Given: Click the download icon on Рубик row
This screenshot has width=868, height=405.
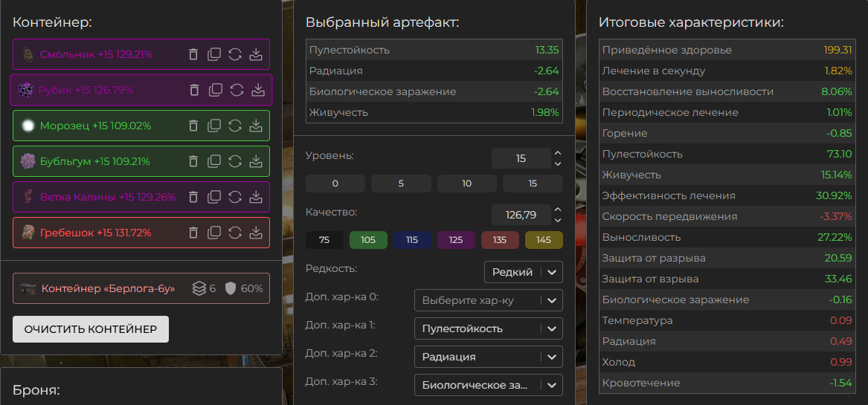Looking at the screenshot, I should [x=258, y=90].
